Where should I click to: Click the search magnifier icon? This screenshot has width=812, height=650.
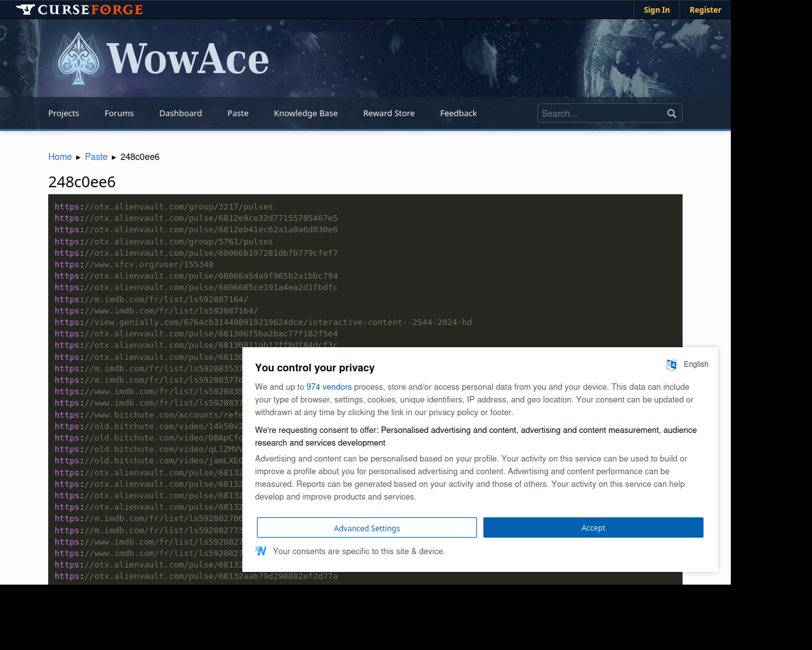pos(672,114)
